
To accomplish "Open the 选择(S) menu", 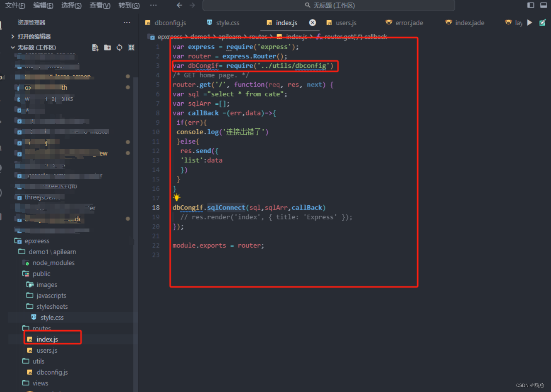I will (x=71, y=5).
